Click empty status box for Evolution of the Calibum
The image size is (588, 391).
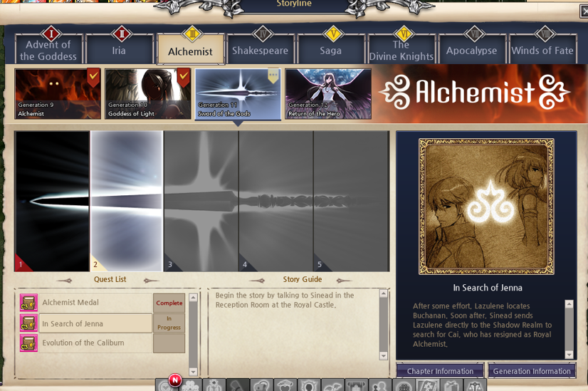click(169, 343)
